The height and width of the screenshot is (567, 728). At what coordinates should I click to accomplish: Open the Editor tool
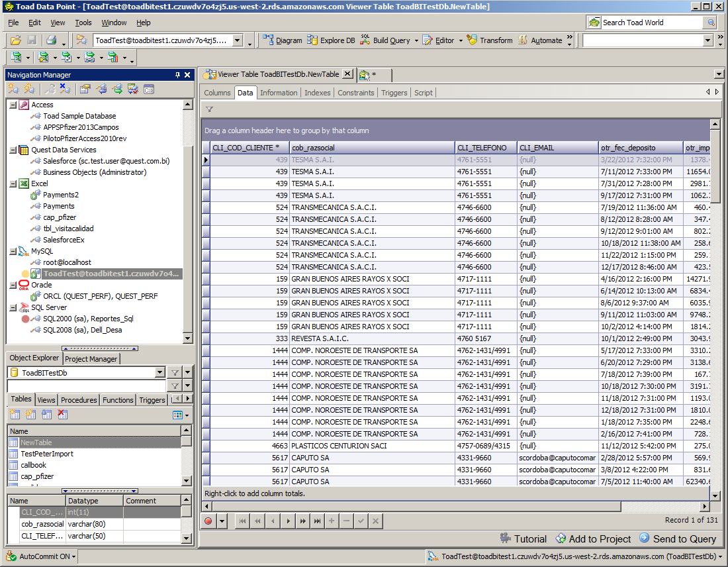[438, 40]
